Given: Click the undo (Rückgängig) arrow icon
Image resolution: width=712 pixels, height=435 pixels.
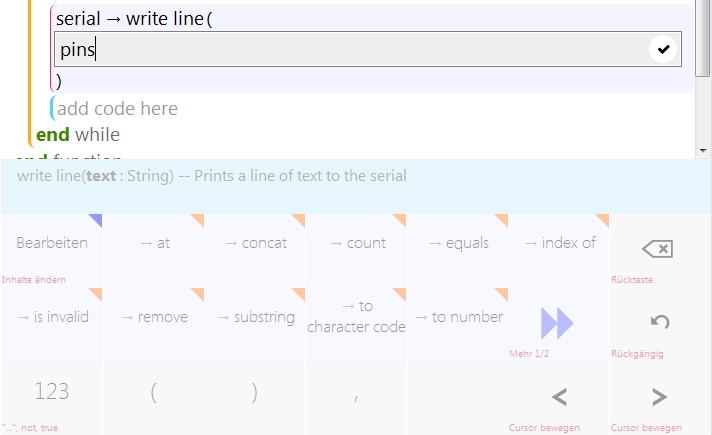Looking at the screenshot, I should click(x=660, y=322).
